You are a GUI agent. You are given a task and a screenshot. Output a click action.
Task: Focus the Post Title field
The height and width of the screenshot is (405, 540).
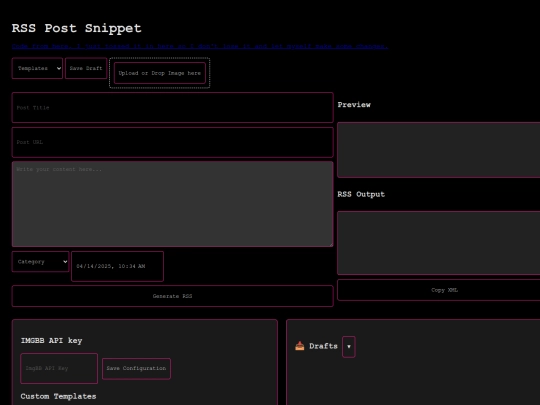(x=173, y=107)
